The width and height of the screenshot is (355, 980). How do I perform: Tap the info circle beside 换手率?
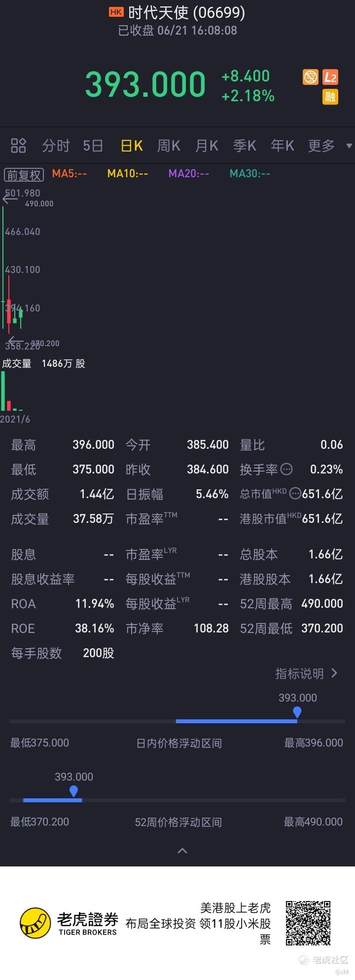286,469
